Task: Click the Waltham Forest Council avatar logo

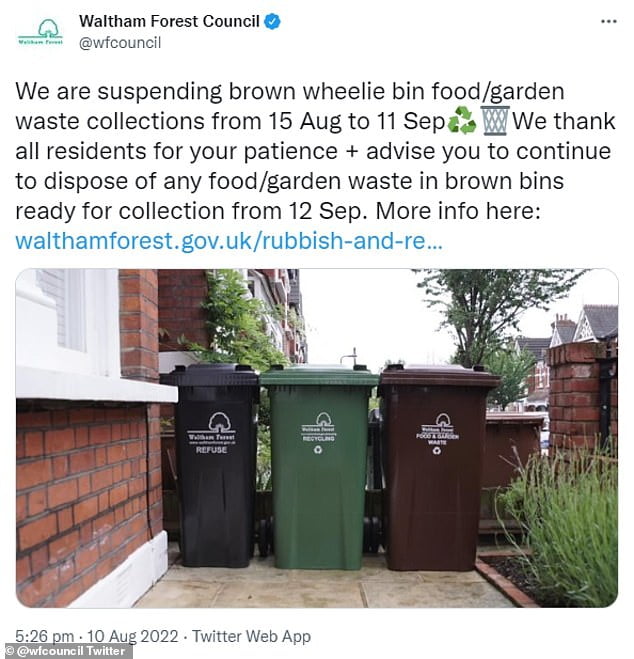Action: pyautogui.click(x=40, y=32)
